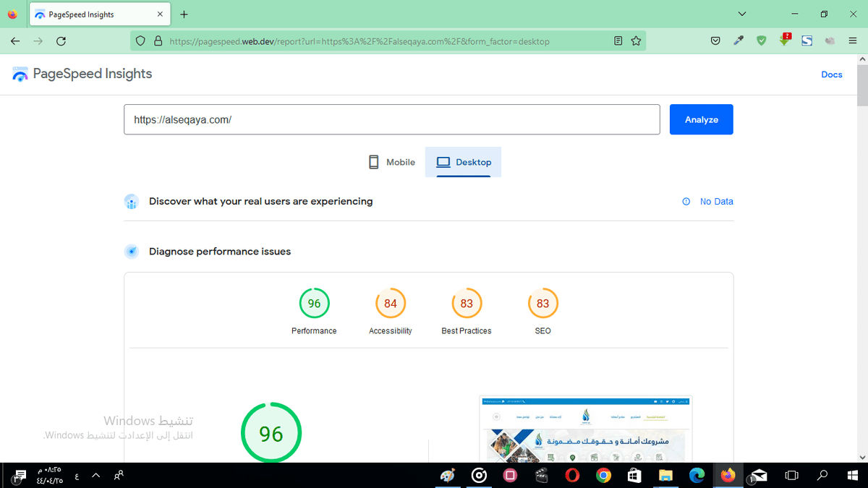This screenshot has height=488, width=868.
Task: Open the green download arrow extension
Action: pyautogui.click(x=785, y=40)
